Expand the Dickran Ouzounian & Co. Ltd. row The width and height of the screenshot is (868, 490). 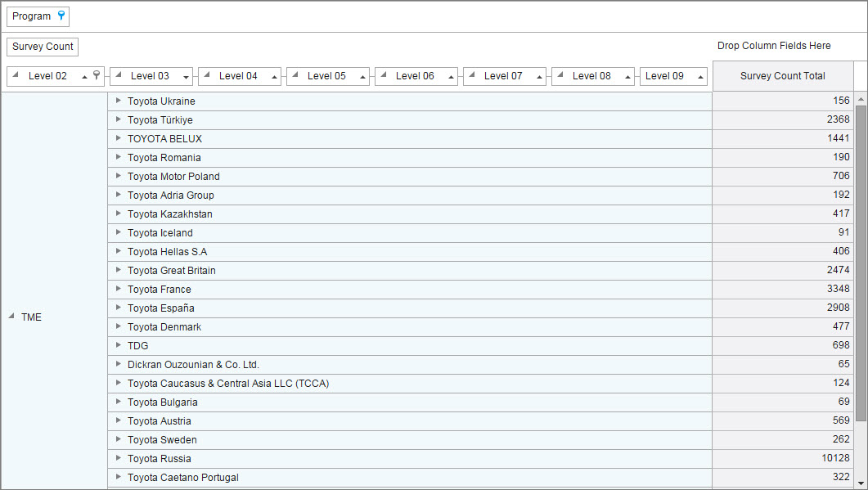click(118, 364)
